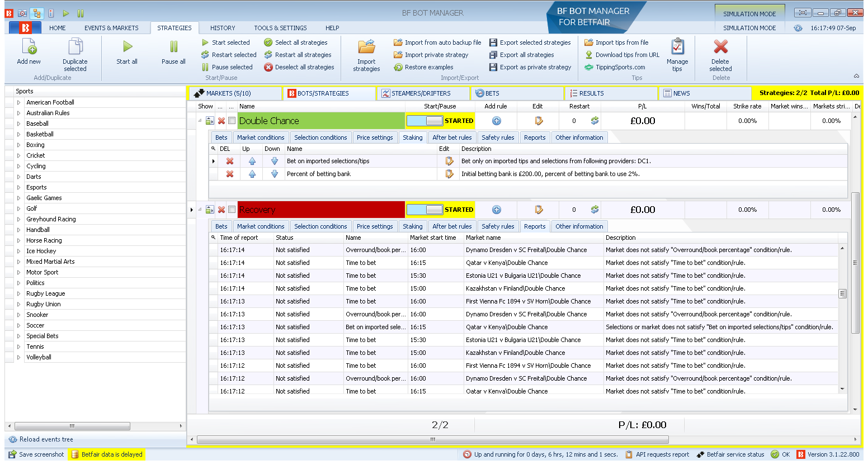Image resolution: width=868 pixels, height=465 pixels.
Task: Click Select all strategies
Action: [x=296, y=42]
